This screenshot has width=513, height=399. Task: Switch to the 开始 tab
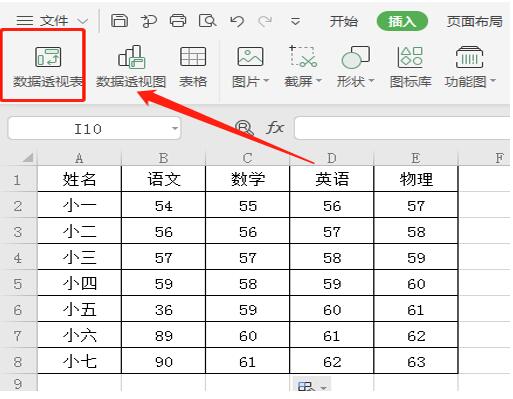(343, 22)
